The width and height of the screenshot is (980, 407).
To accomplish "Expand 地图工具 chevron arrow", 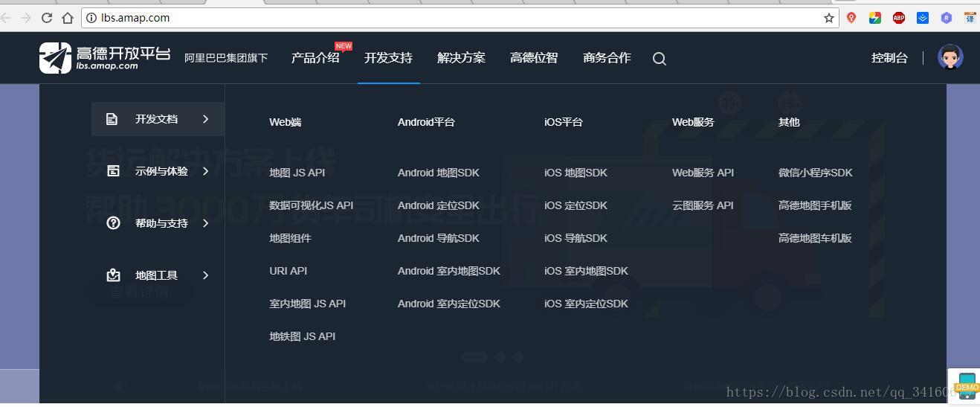I will coord(206,275).
